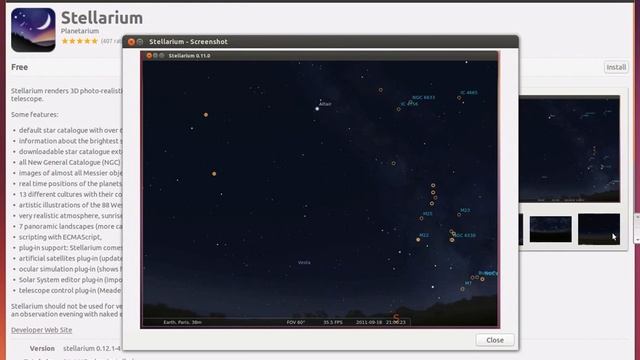Click the IC 4665 label in sky view
640x360 pixels.
click(469, 93)
